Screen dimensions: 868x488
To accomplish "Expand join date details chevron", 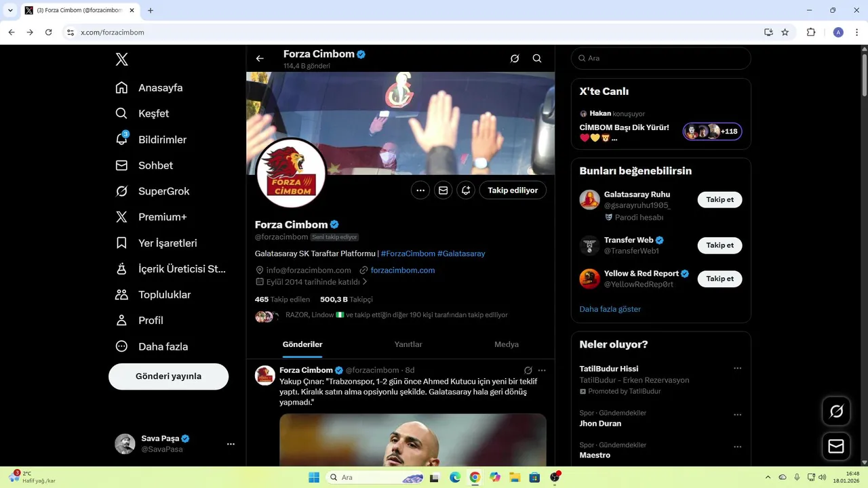I will [x=365, y=281].
